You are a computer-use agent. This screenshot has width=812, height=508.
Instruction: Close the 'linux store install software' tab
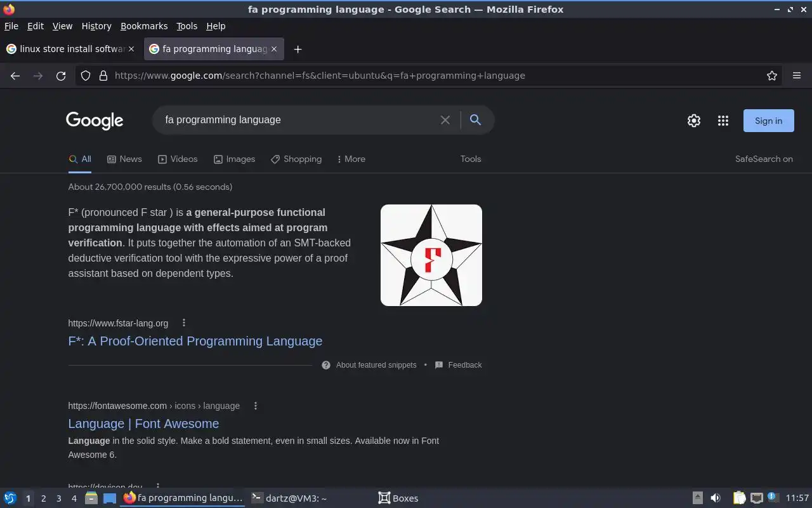point(131,49)
